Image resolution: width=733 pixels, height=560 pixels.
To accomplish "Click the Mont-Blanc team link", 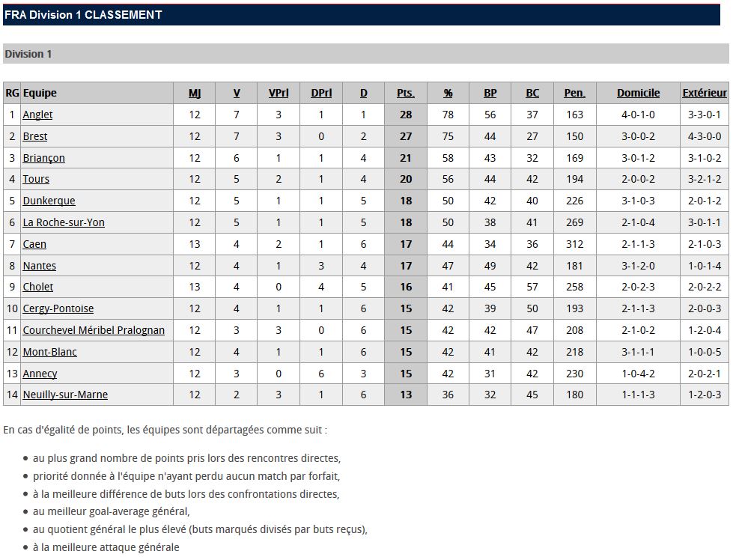I will pyautogui.click(x=49, y=352).
